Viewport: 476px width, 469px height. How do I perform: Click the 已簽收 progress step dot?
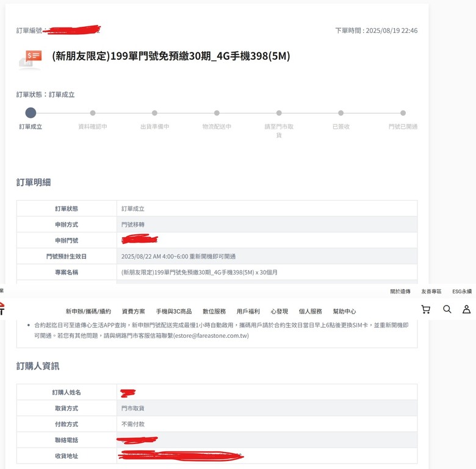(x=341, y=113)
